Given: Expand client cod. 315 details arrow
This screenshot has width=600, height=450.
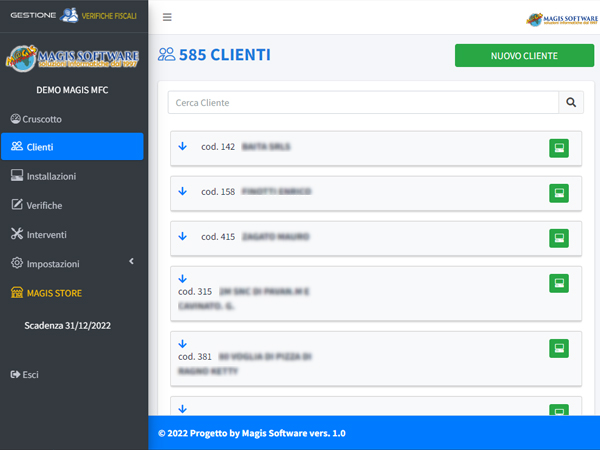Looking at the screenshot, I should point(183,279).
